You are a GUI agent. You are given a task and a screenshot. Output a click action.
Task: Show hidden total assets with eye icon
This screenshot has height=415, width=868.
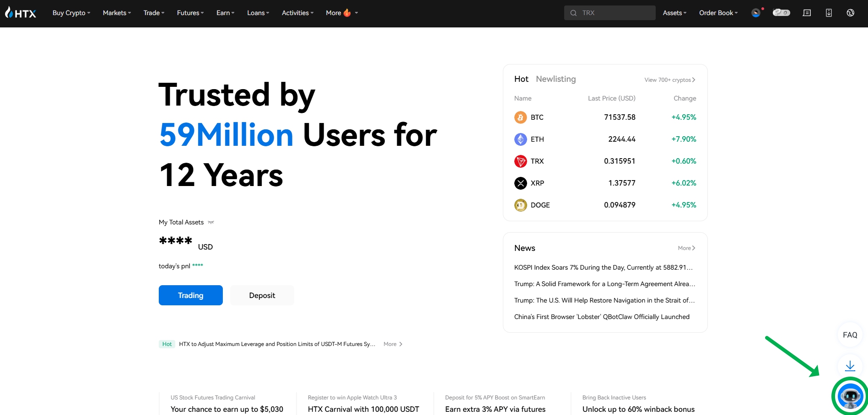tap(211, 223)
